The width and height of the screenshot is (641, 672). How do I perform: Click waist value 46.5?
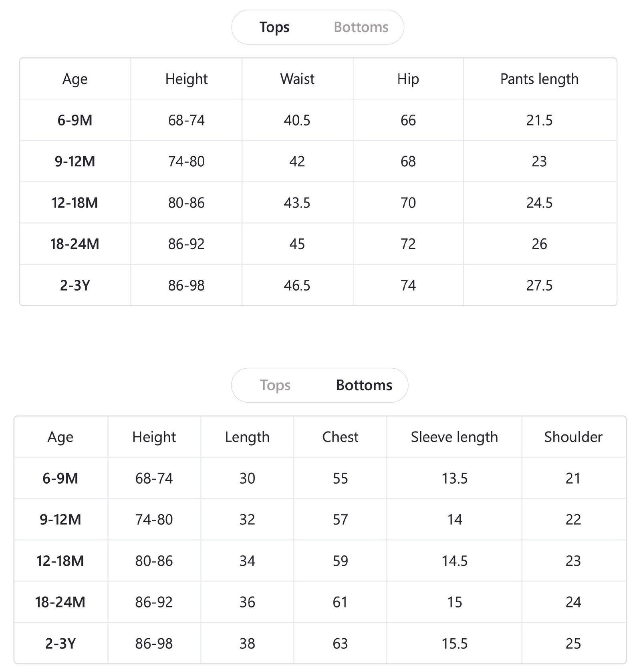click(x=297, y=286)
